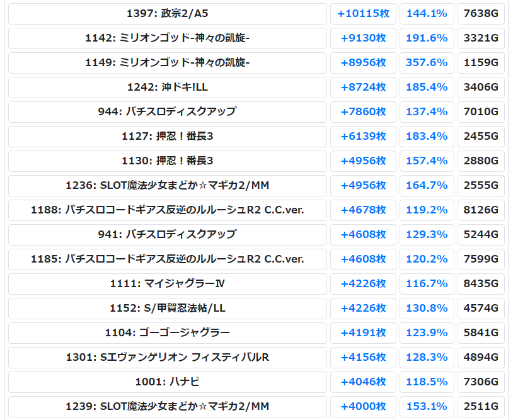
Task: Click the +4046枚 value
Action: (363, 382)
